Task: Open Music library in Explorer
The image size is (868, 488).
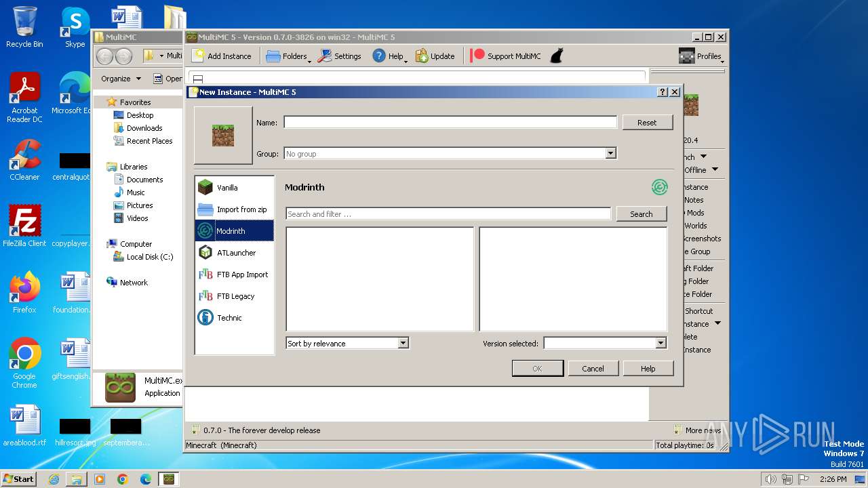Action: point(136,192)
